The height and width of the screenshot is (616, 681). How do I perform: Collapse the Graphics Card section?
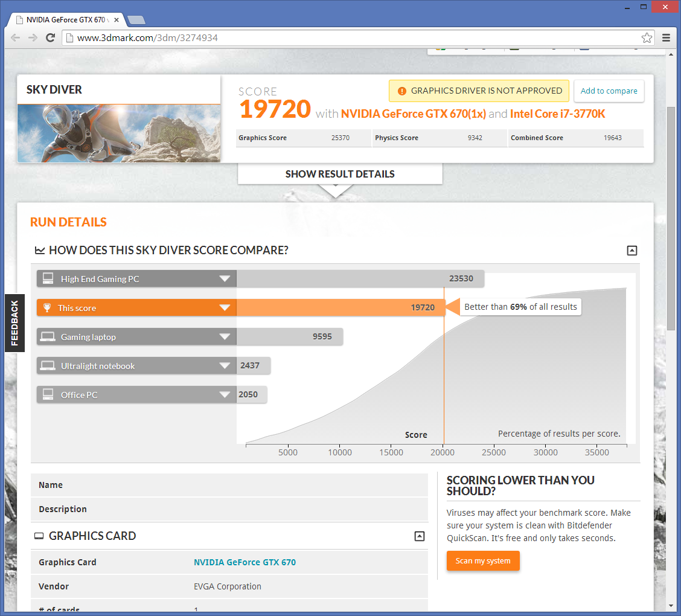[x=420, y=536]
